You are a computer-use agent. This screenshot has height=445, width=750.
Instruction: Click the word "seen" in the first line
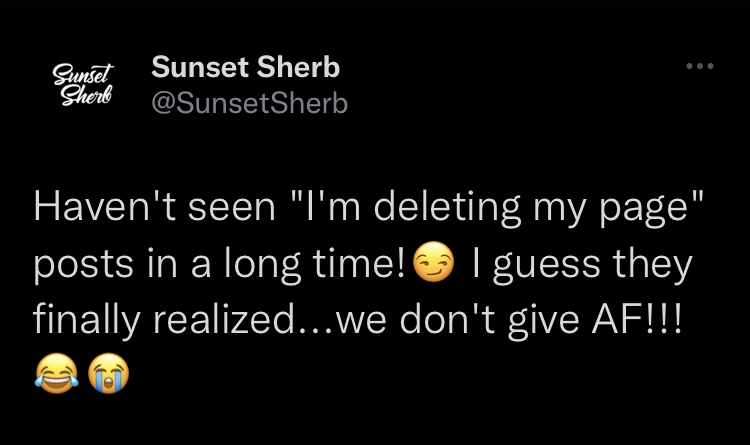(232, 211)
